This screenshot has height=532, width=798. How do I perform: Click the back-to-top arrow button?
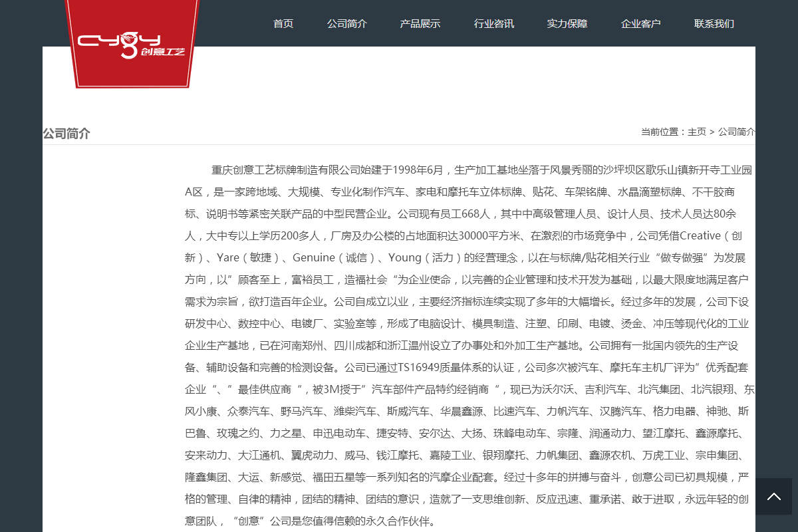click(x=773, y=497)
